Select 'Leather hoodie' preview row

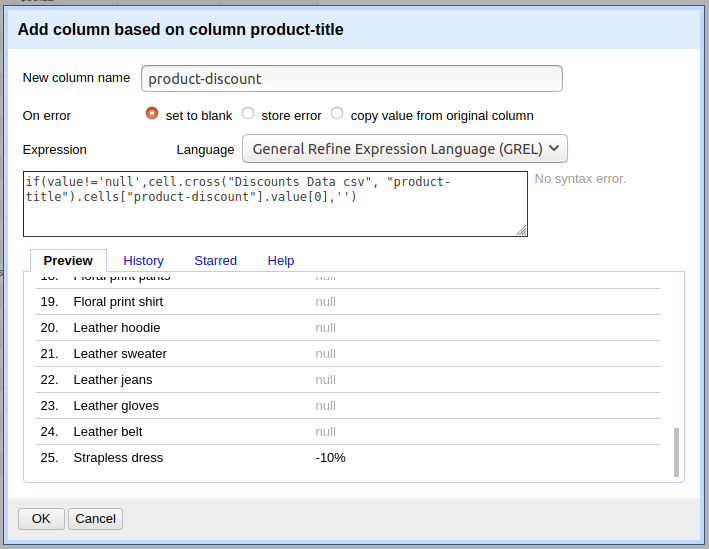[x=348, y=327]
